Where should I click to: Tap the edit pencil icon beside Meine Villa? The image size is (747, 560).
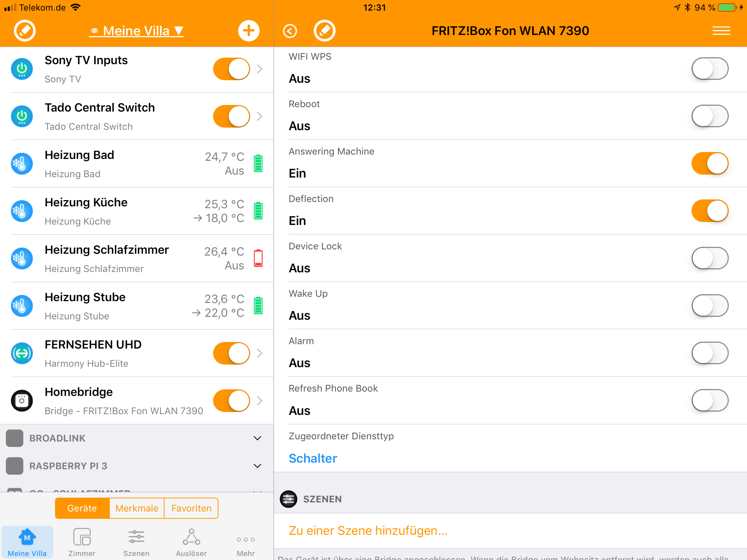(25, 31)
